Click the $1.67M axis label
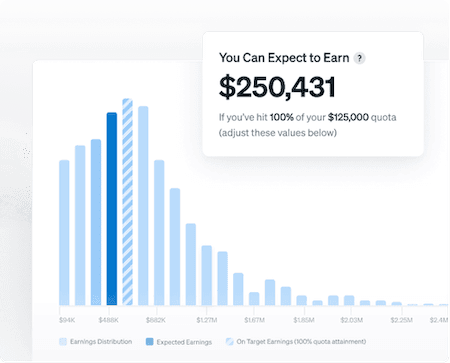This screenshot has height=363, width=450. 254,320
